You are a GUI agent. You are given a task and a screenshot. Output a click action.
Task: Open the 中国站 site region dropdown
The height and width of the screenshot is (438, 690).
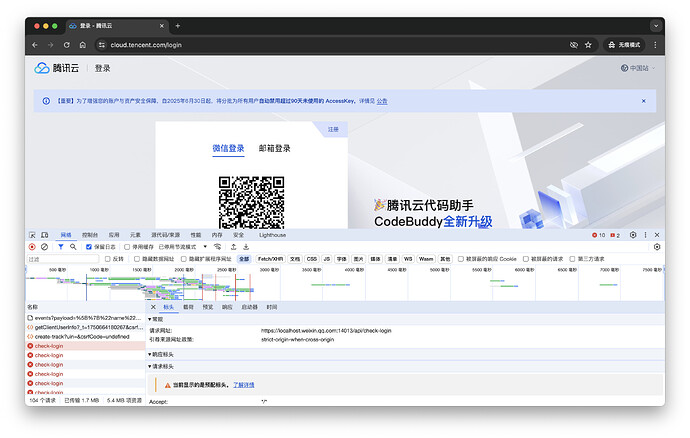[x=638, y=68]
